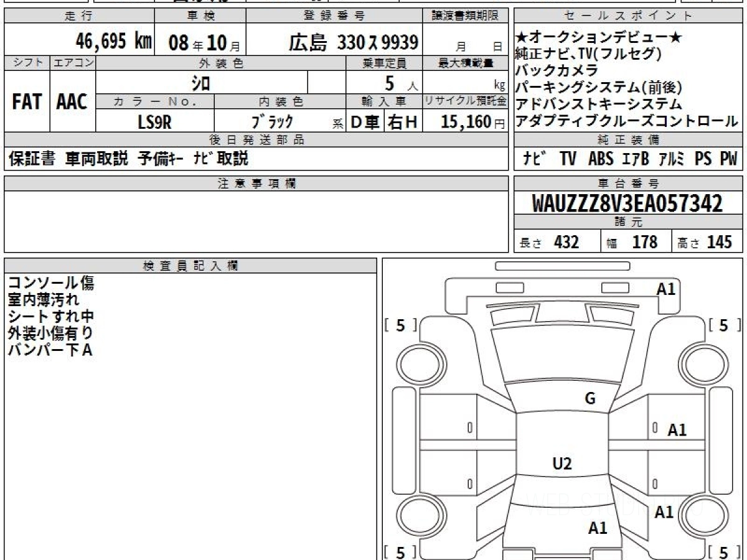Select ナビ取説 in later-shipped parts
Image resolution: width=747 pixels, height=560 pixels.
(x=220, y=159)
